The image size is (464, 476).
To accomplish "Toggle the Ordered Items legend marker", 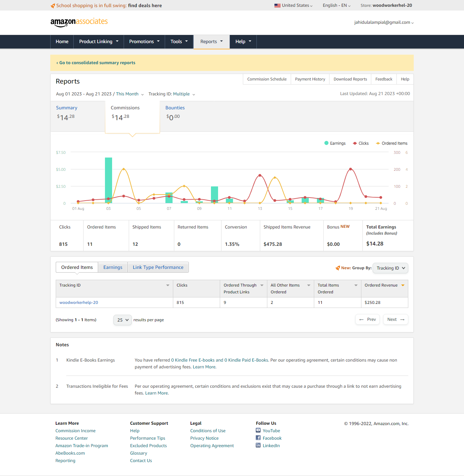I will click(378, 143).
